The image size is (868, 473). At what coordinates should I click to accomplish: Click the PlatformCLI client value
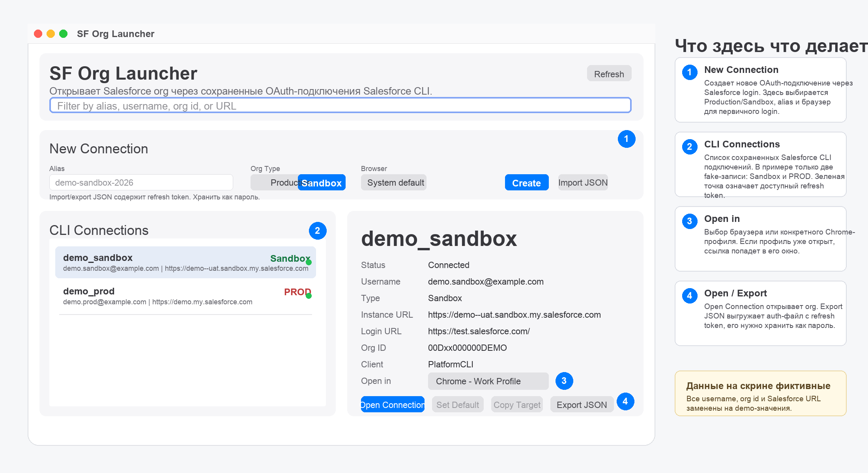coord(451,364)
